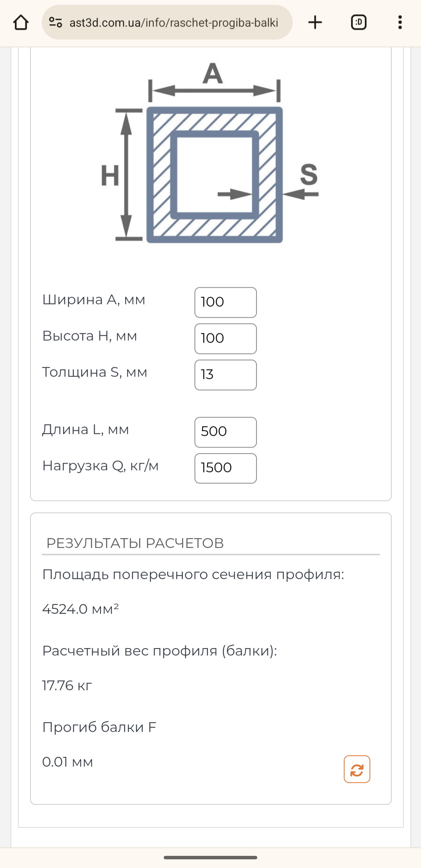The height and width of the screenshot is (868, 421).
Task: Focus the Нагрузка Q input field
Action: 225,468
